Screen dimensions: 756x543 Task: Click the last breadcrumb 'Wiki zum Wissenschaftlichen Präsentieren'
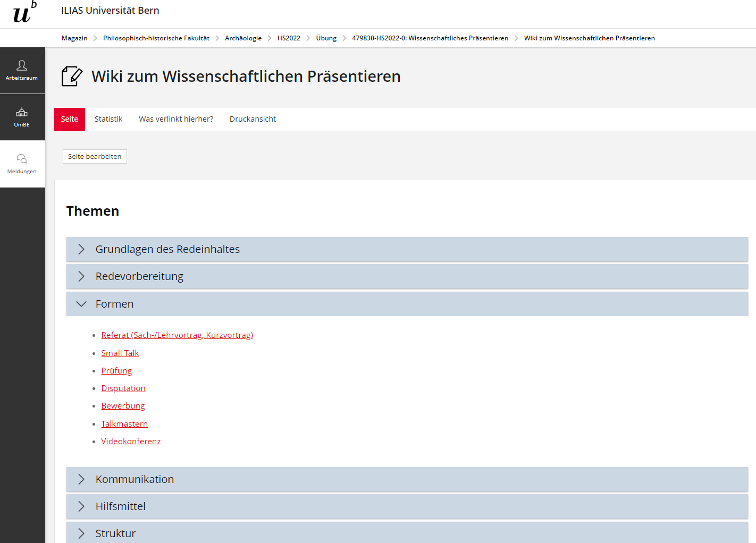(x=589, y=38)
